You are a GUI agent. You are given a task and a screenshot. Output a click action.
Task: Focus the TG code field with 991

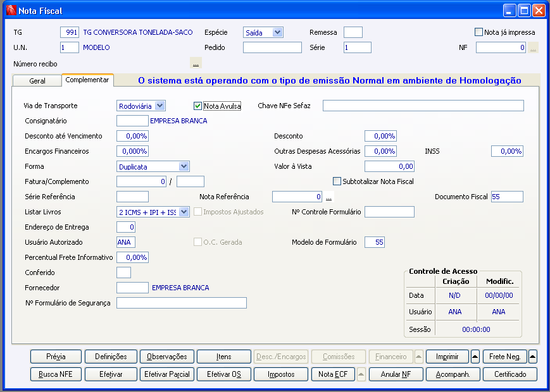[70, 32]
